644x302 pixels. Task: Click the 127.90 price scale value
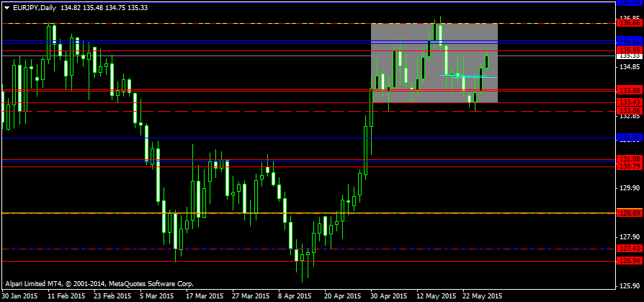click(630, 237)
